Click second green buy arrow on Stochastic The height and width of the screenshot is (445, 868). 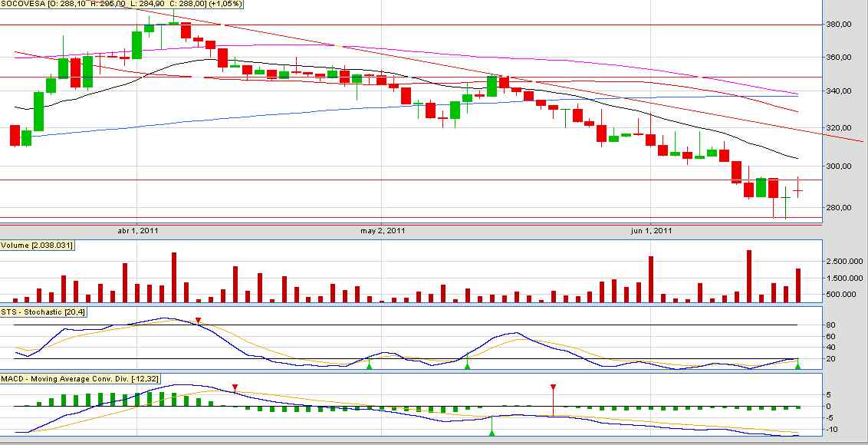tap(467, 363)
